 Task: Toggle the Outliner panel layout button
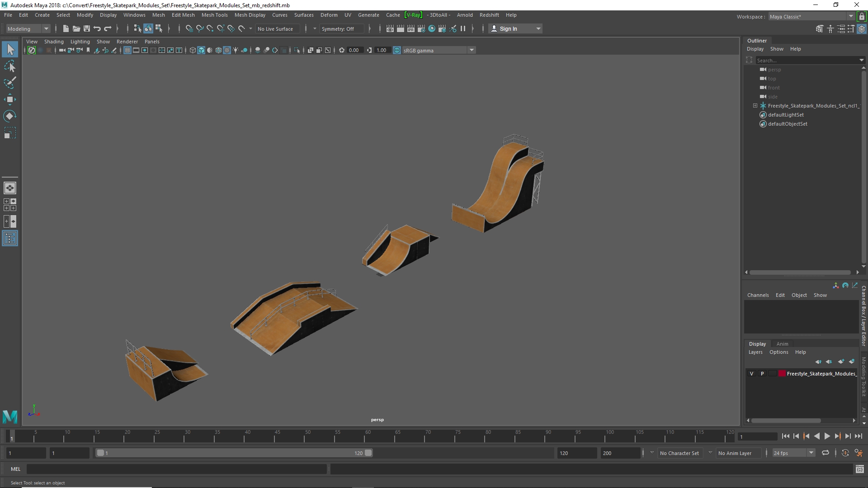(x=10, y=238)
